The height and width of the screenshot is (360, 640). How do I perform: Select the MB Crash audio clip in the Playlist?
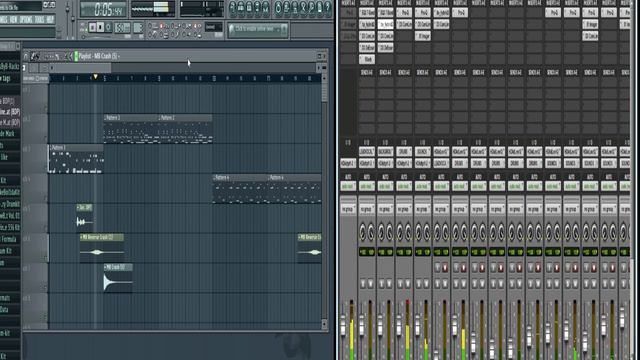click(118, 278)
